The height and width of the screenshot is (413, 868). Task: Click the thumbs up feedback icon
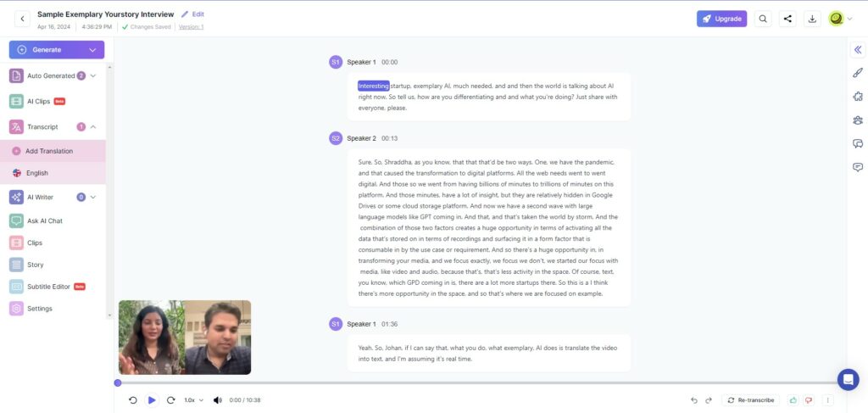coord(793,400)
